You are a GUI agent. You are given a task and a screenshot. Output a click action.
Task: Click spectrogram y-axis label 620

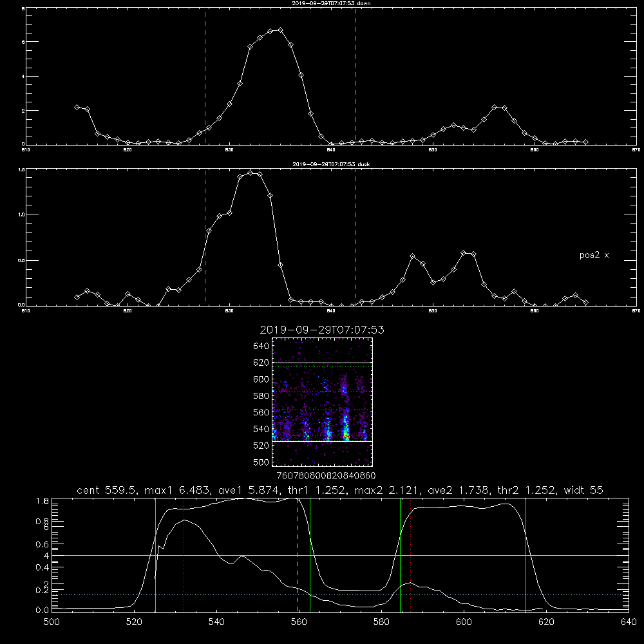[x=261, y=363]
